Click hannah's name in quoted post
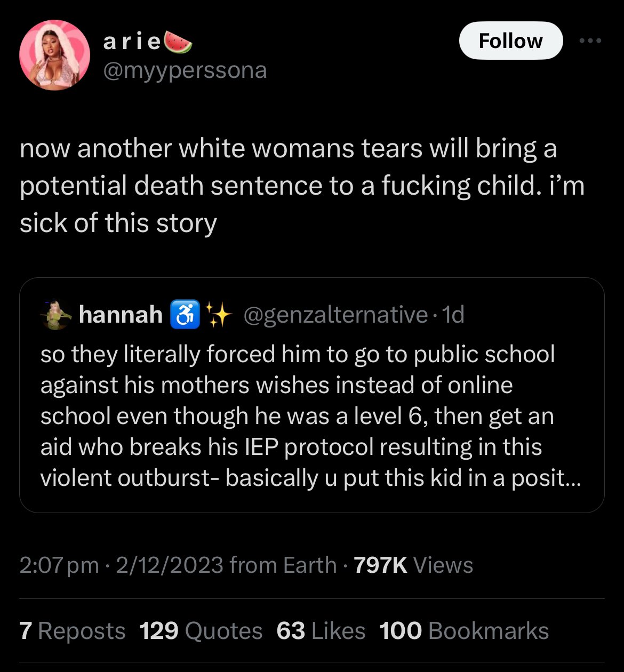Screen dimensions: 624x672 (x=121, y=315)
